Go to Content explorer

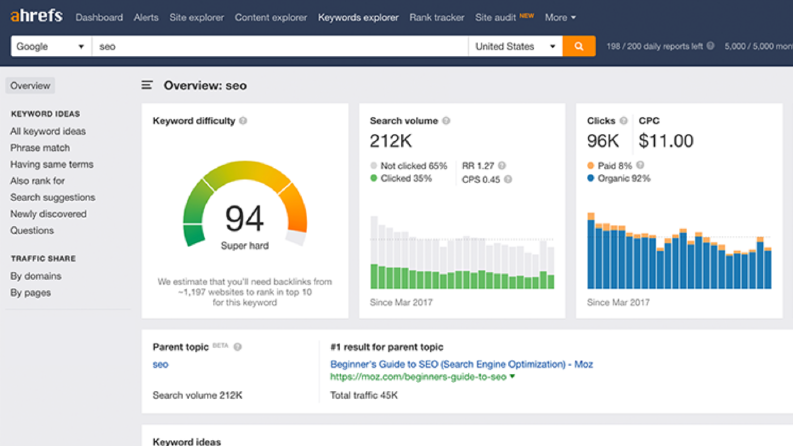(271, 17)
